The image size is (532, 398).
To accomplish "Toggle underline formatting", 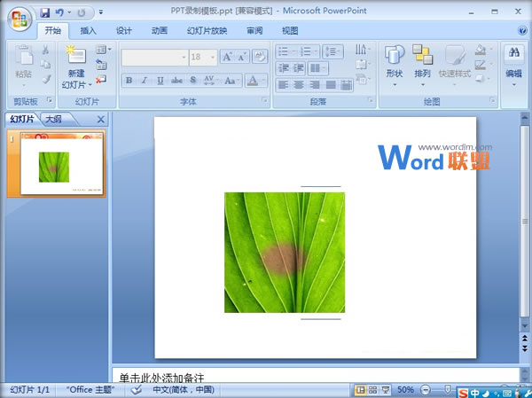I will 160,81.
